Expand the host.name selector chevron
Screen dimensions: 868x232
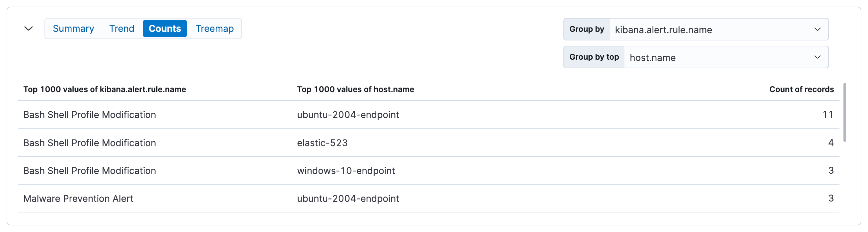[818, 57]
